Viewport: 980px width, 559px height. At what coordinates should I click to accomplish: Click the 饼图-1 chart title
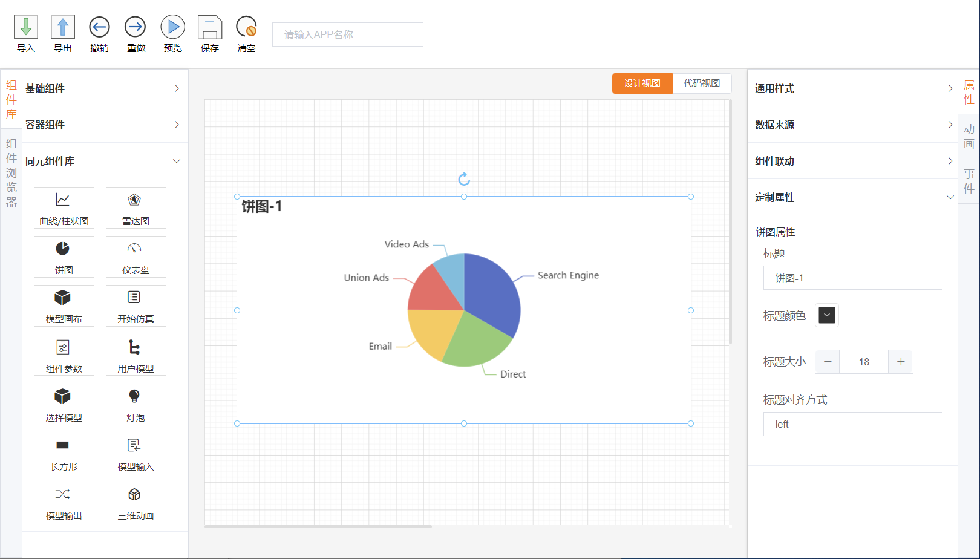coord(262,206)
